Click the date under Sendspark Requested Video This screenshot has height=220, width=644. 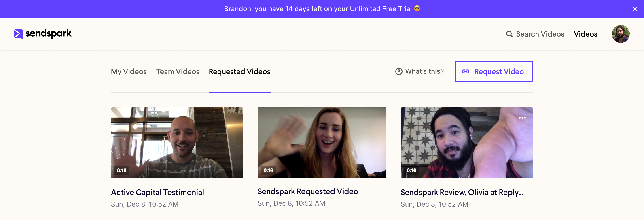click(x=291, y=203)
